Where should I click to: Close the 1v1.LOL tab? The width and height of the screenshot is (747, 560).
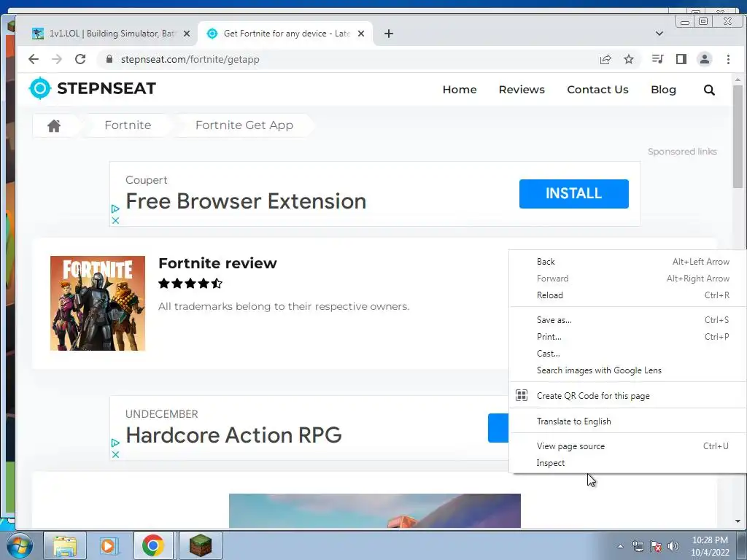click(x=187, y=34)
